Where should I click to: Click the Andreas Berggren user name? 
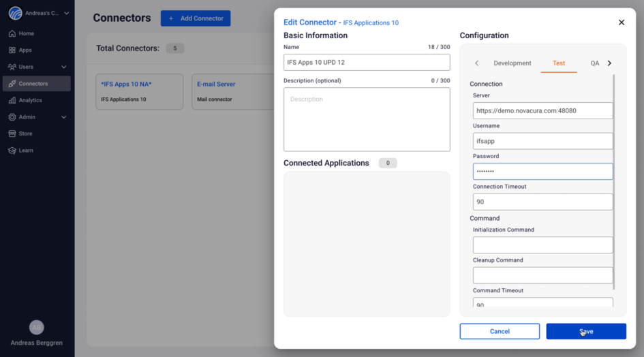[37, 343]
